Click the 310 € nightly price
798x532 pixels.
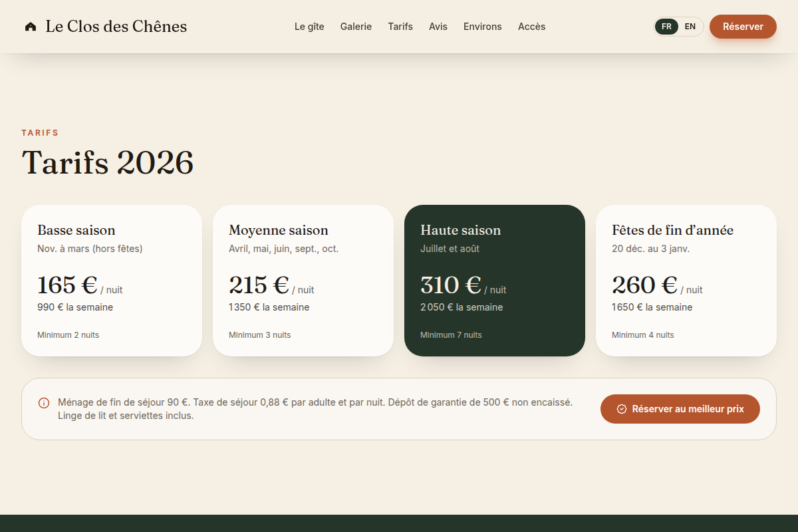point(451,285)
